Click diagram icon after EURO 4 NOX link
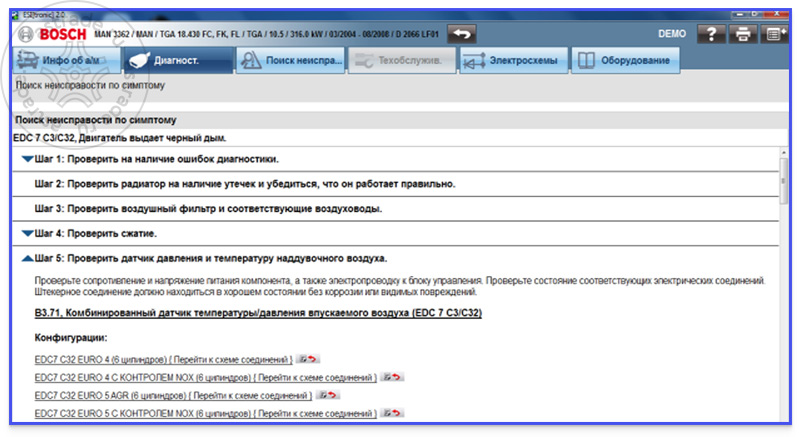799x437 pixels. coord(392,377)
